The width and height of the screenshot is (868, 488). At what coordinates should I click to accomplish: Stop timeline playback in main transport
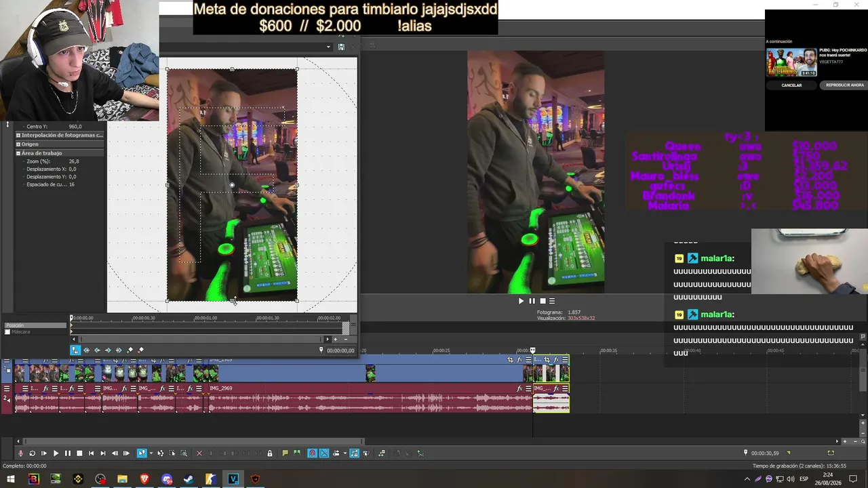click(79, 453)
